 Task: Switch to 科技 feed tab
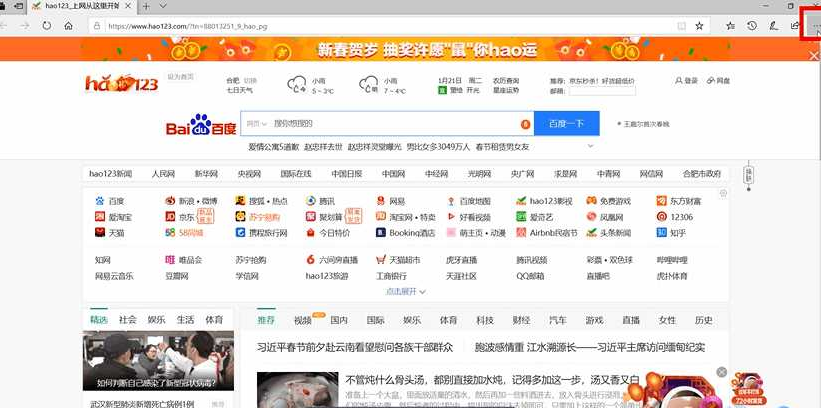(485, 321)
